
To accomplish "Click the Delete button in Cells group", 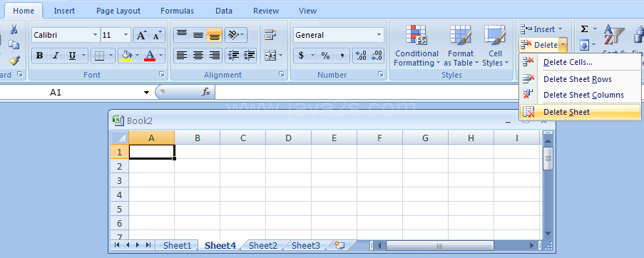I will [x=539, y=45].
